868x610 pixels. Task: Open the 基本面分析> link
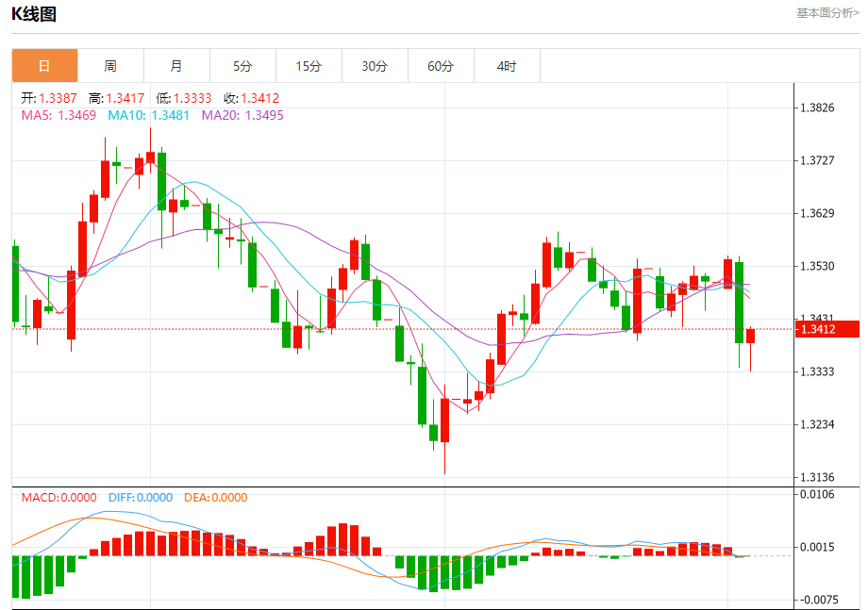pyautogui.click(x=827, y=12)
